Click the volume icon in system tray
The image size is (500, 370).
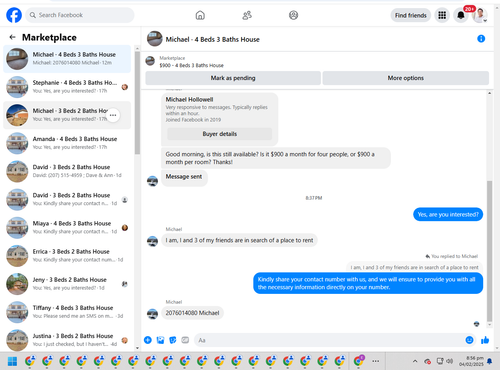click(x=450, y=361)
